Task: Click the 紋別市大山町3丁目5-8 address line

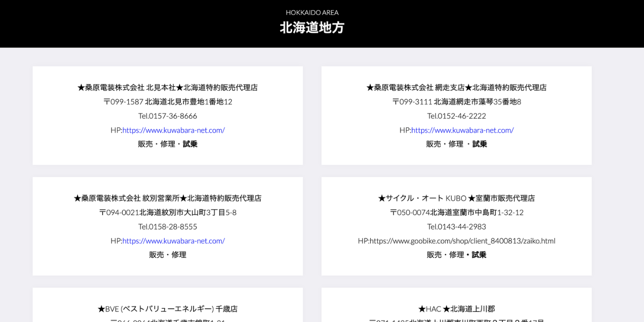Action: pyautogui.click(x=167, y=212)
